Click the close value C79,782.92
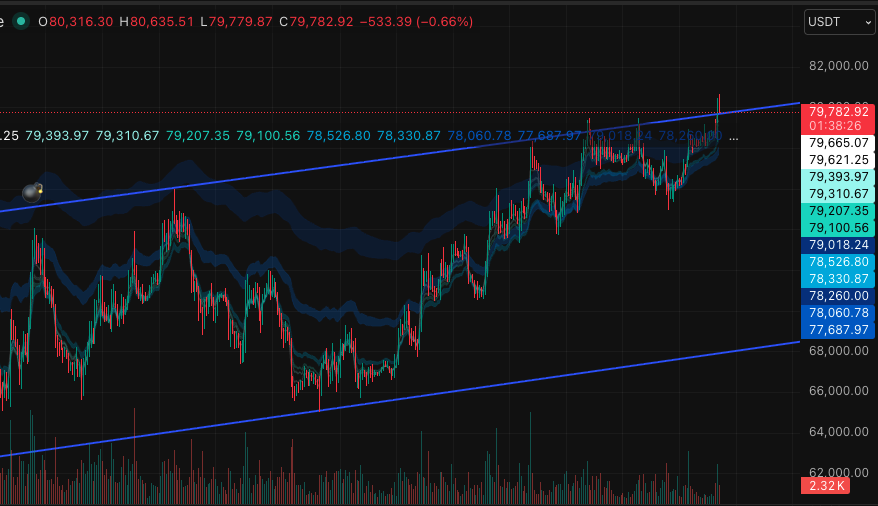The width and height of the screenshot is (878, 506). coord(316,22)
